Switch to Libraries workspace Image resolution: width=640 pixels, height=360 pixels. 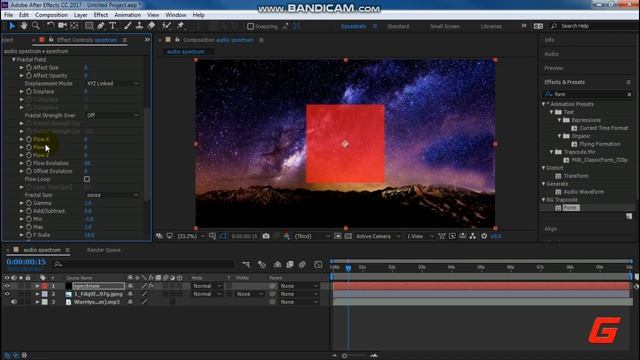pos(491,27)
